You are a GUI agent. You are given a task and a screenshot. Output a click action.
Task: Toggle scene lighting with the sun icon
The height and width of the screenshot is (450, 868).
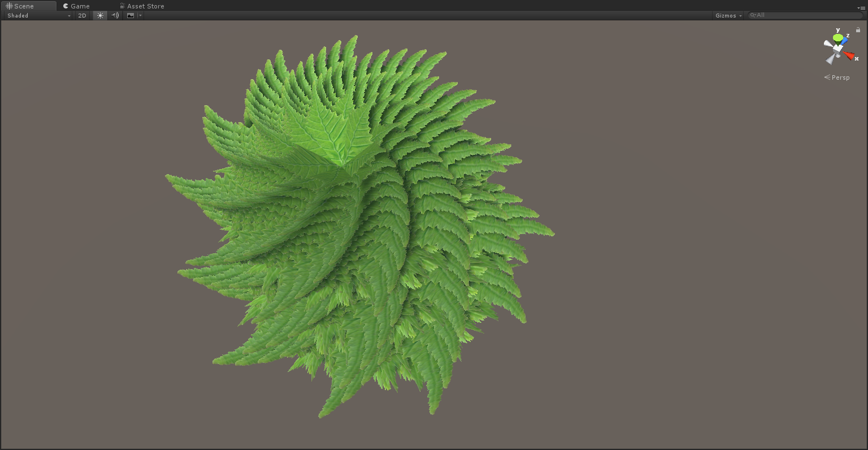click(x=100, y=15)
